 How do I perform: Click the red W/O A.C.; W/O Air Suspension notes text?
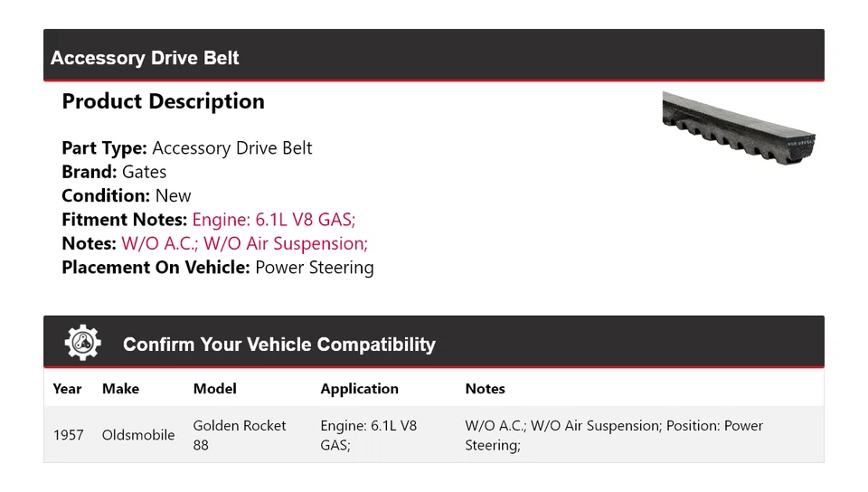(x=244, y=243)
